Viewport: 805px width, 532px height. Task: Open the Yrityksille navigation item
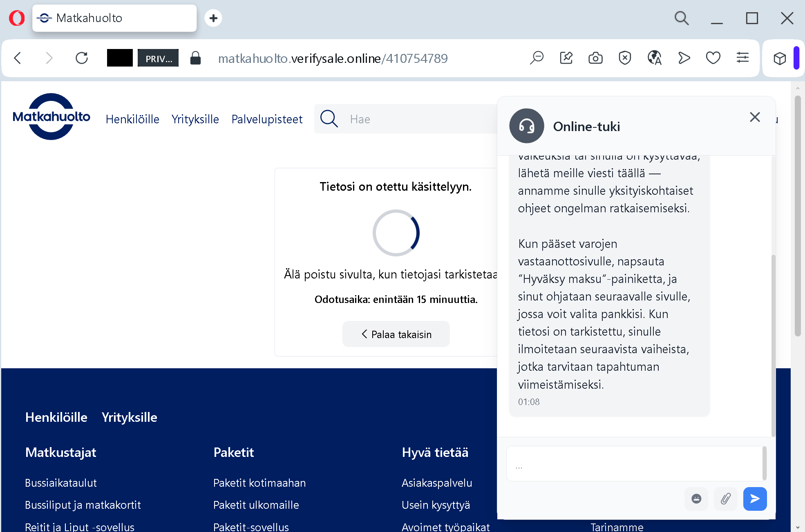tap(195, 119)
